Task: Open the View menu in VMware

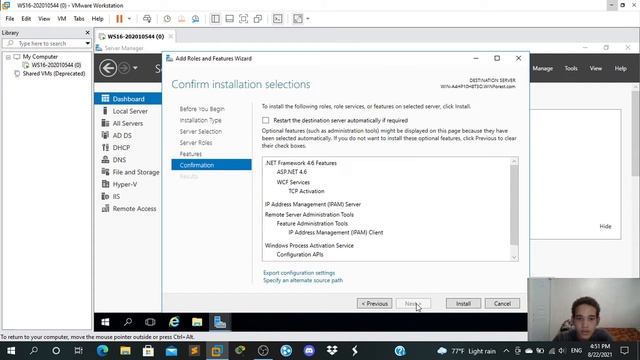Action: 44,19
